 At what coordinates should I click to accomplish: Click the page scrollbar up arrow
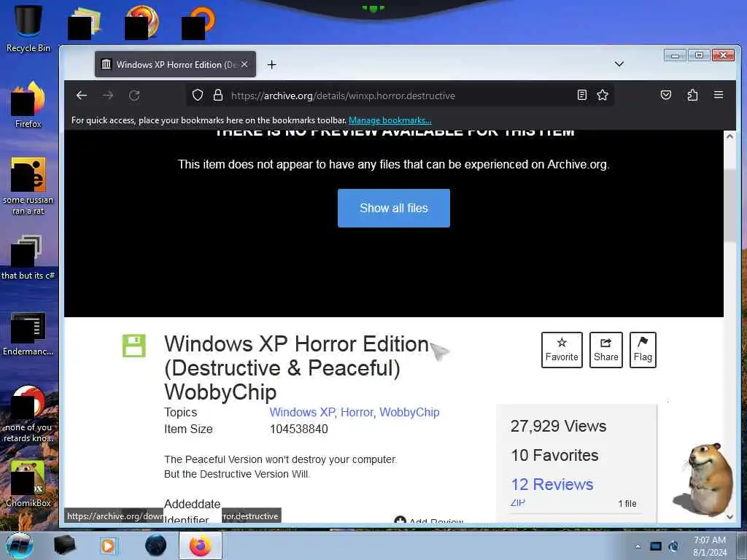pyautogui.click(x=729, y=136)
